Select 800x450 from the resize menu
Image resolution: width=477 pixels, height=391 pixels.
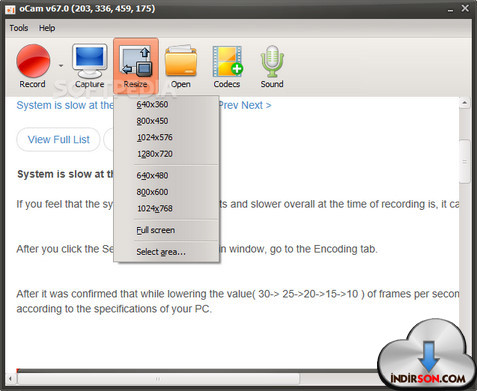166,121
